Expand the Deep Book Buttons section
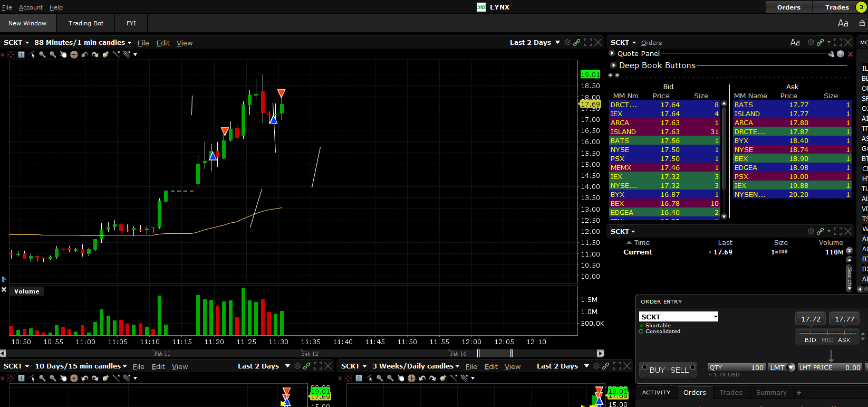 (613, 65)
